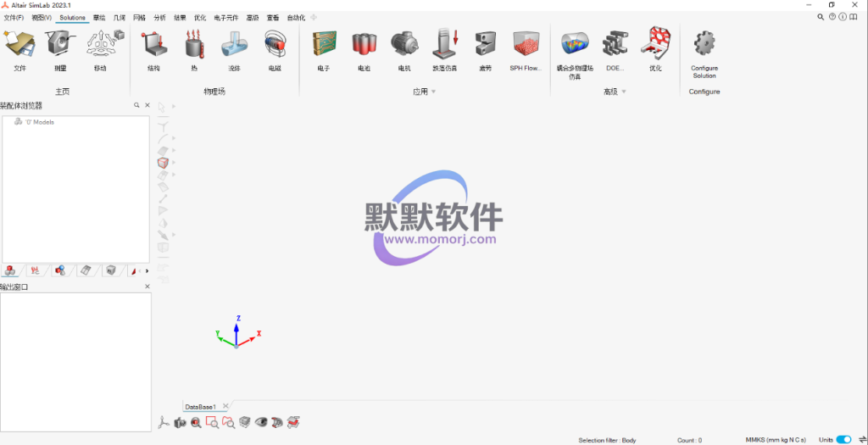Click the search magnifier in top-right corner
The image size is (868, 445).
[821, 17]
